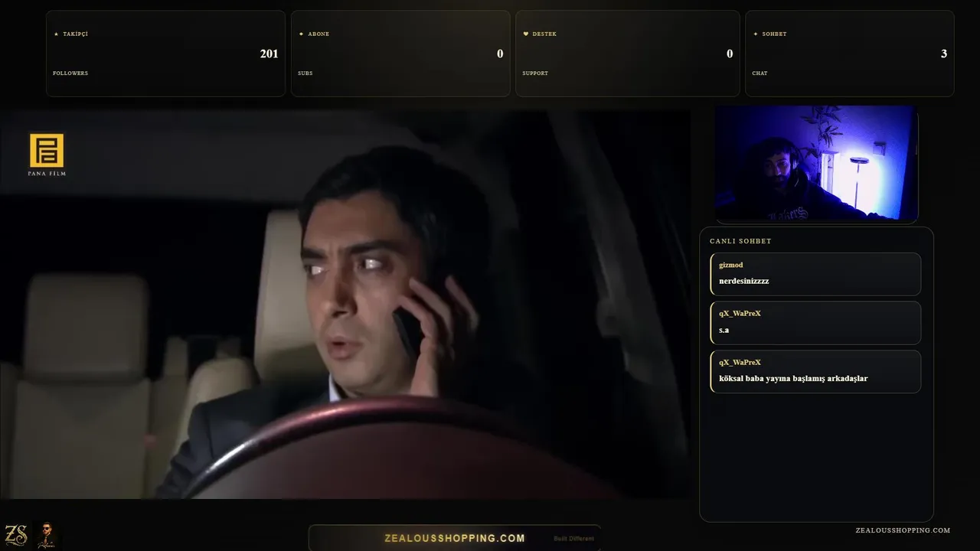Viewport: 980px width, 551px height.
Task: Click the follower count 201
Action: (269, 54)
